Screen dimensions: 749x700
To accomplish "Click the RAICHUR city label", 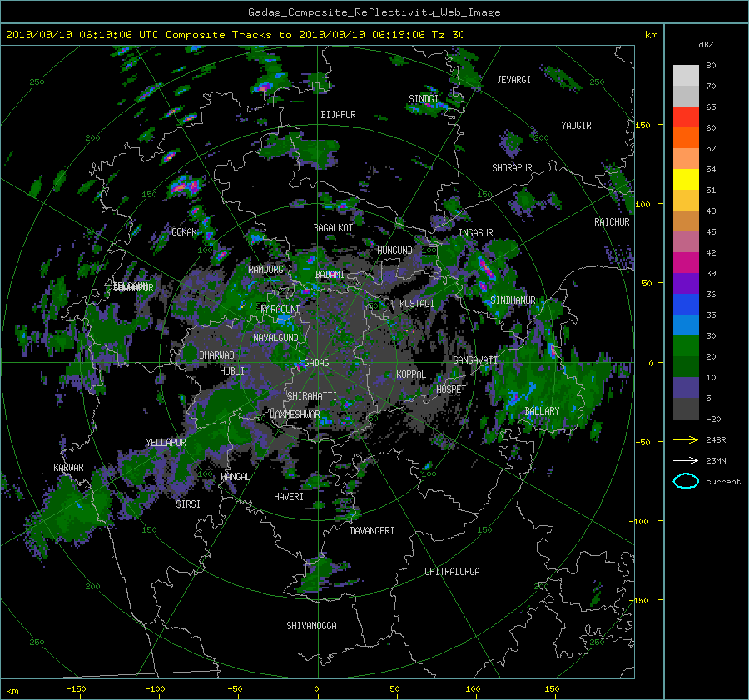I will 612,222.
